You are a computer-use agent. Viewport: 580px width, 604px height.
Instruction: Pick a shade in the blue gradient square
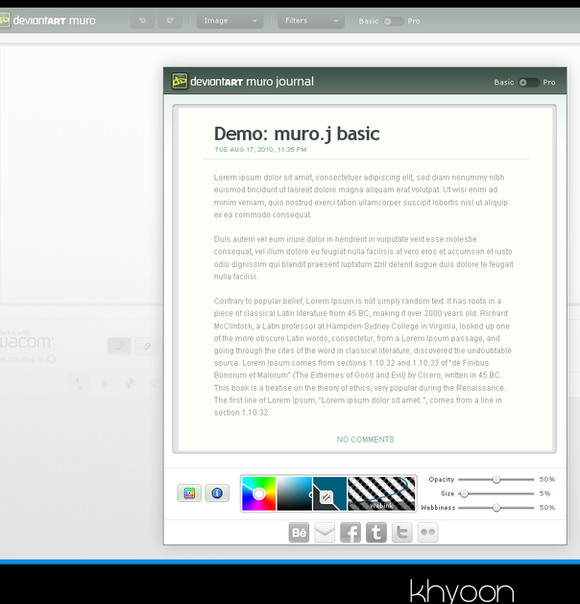295,494
